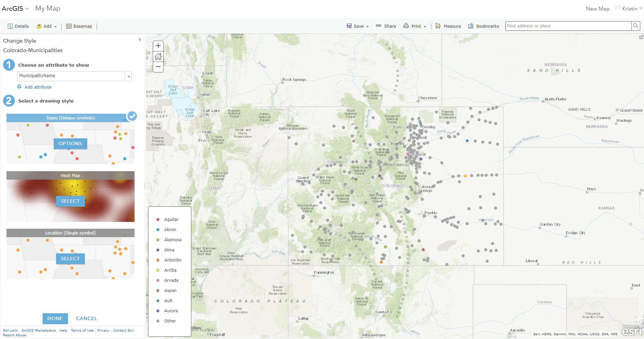Image resolution: width=644 pixels, height=339 pixels.
Task: Open the Share dialog
Action: pyautogui.click(x=386, y=26)
